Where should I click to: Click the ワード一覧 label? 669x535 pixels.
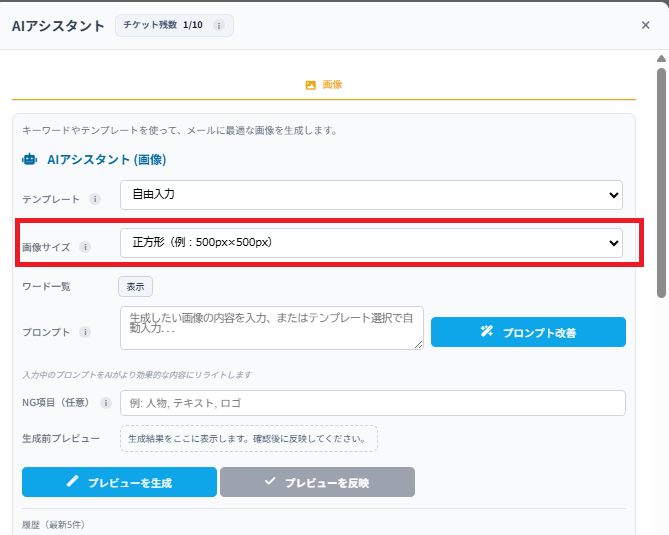pyautogui.click(x=46, y=286)
